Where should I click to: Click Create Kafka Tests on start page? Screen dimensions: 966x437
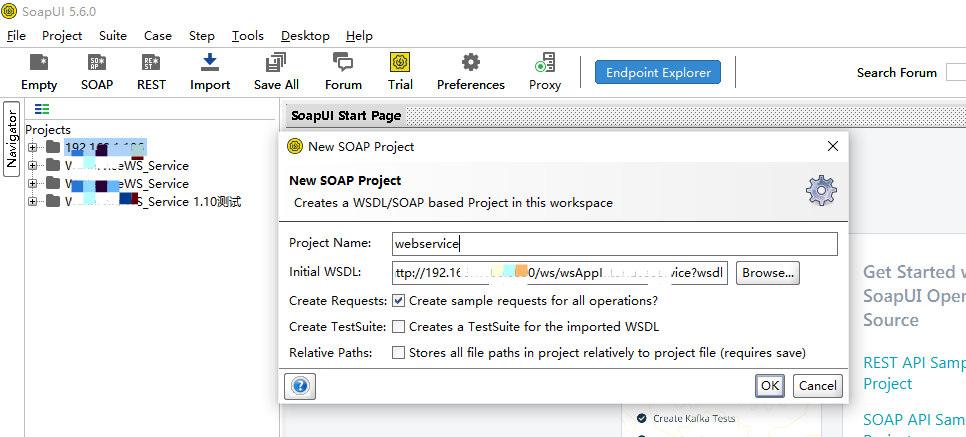694,419
